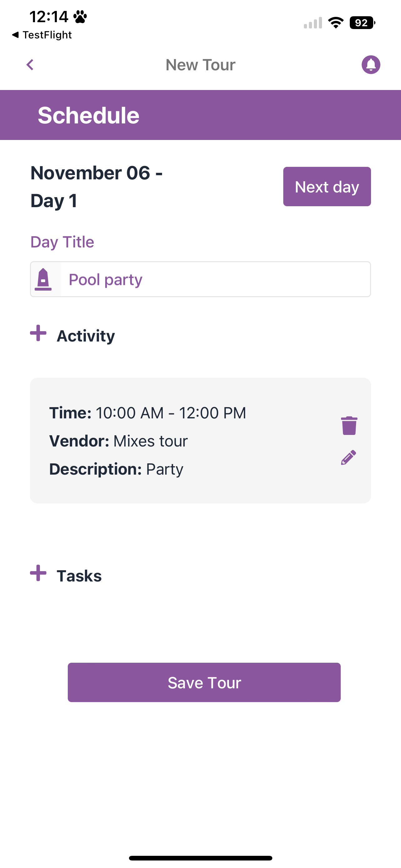Select the activity card for Party
Screen dimensions: 401x868
pyautogui.click(x=200, y=440)
